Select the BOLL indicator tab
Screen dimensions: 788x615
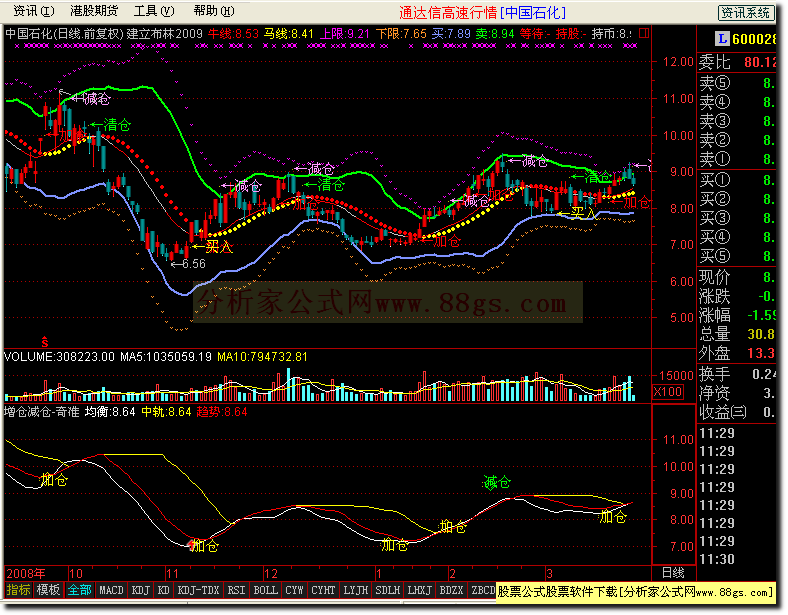[265, 590]
